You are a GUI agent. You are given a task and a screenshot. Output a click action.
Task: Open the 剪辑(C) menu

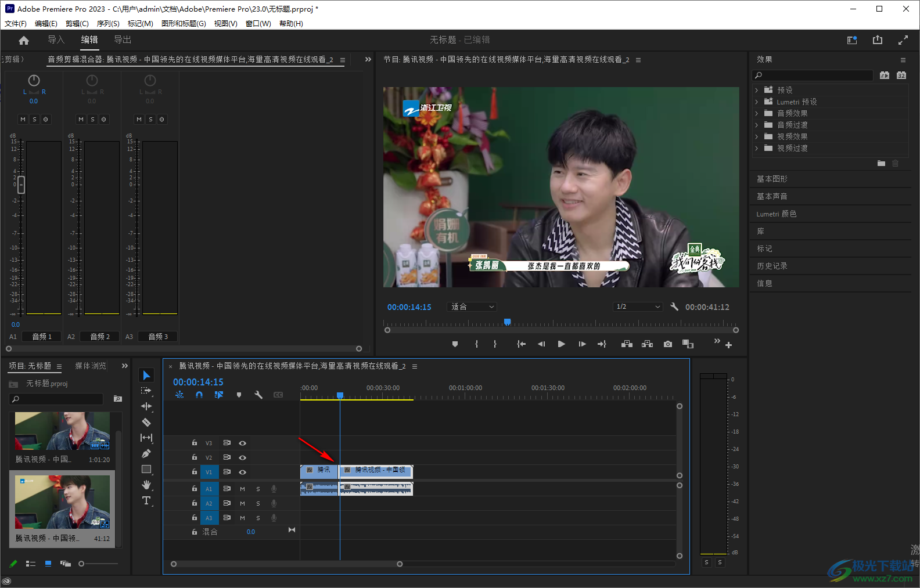[77, 24]
